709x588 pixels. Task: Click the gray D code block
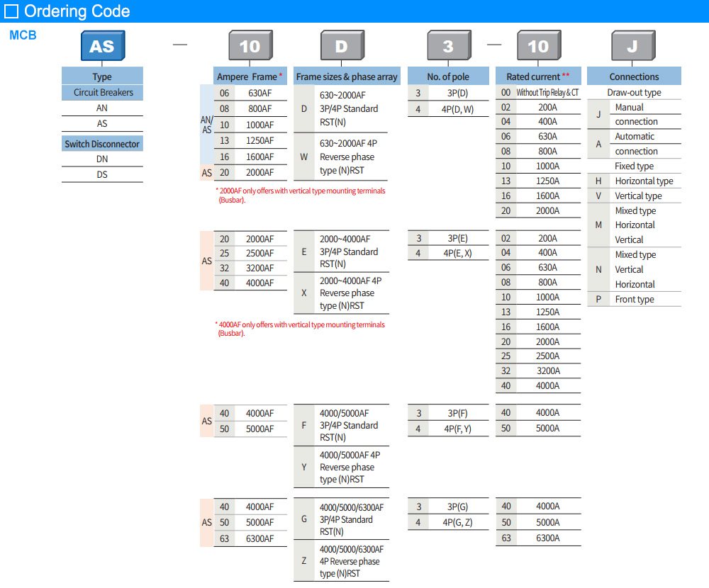pyautogui.click(x=341, y=47)
